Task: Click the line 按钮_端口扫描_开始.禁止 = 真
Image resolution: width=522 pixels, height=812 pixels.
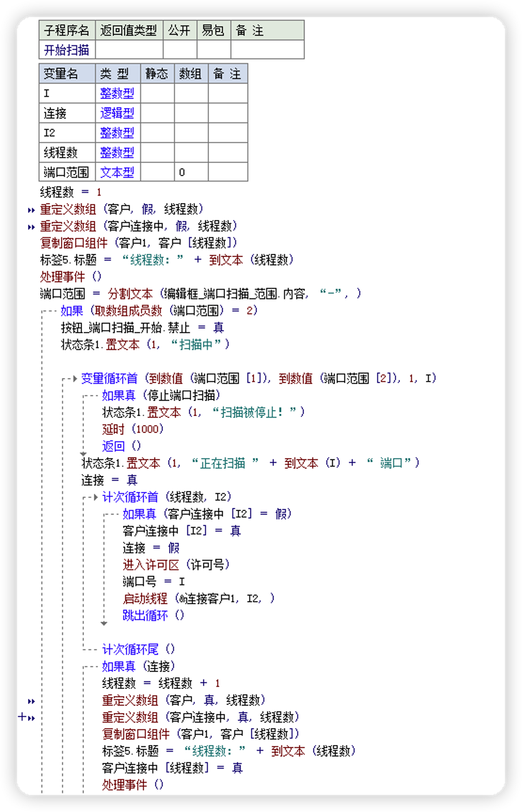Action: pyautogui.click(x=142, y=327)
